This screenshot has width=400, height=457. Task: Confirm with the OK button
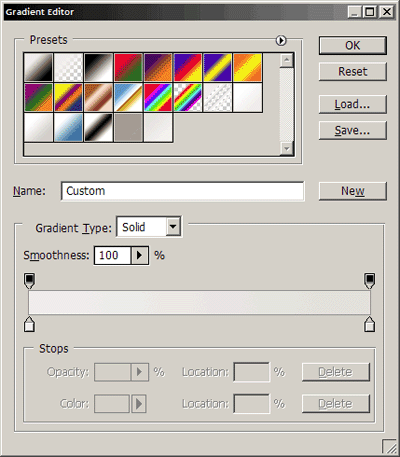tap(353, 45)
